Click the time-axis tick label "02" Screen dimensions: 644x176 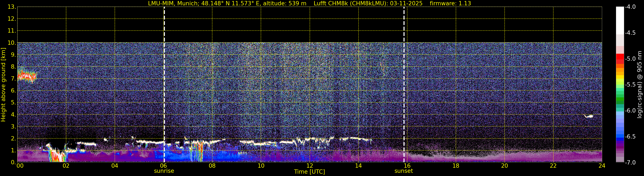(66, 166)
